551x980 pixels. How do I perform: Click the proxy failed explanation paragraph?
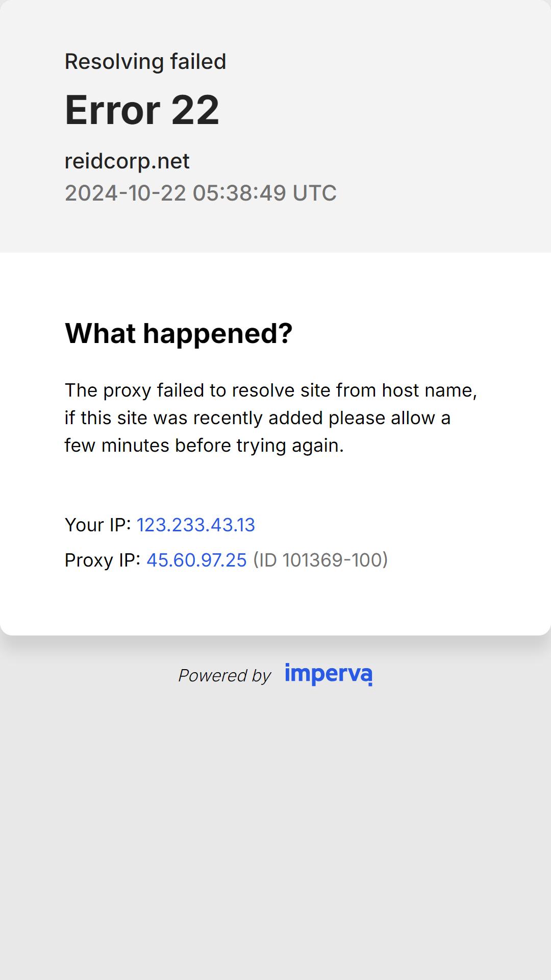click(x=271, y=418)
